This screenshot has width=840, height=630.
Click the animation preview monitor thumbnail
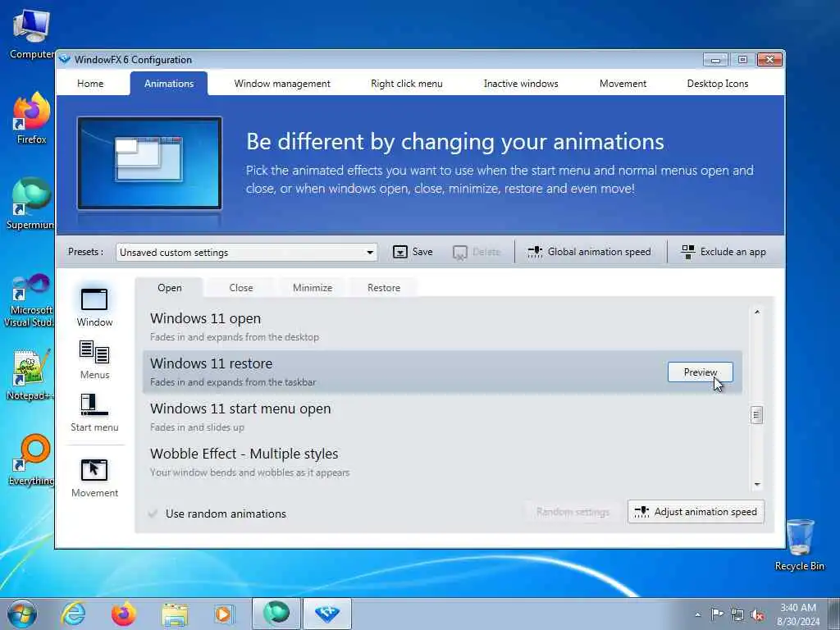click(149, 163)
